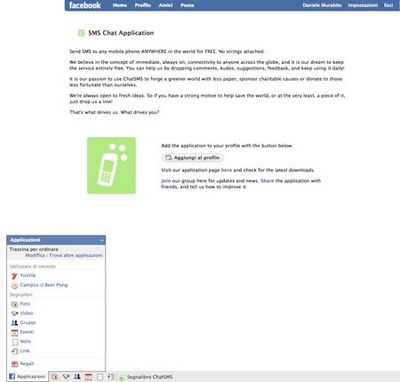Open Regali in the Applicazioni panel list
The height and width of the screenshot is (382, 400).
(27, 364)
